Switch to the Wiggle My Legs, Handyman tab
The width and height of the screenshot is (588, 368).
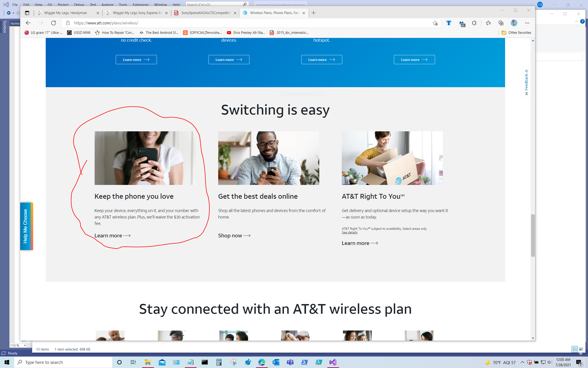(x=68, y=13)
